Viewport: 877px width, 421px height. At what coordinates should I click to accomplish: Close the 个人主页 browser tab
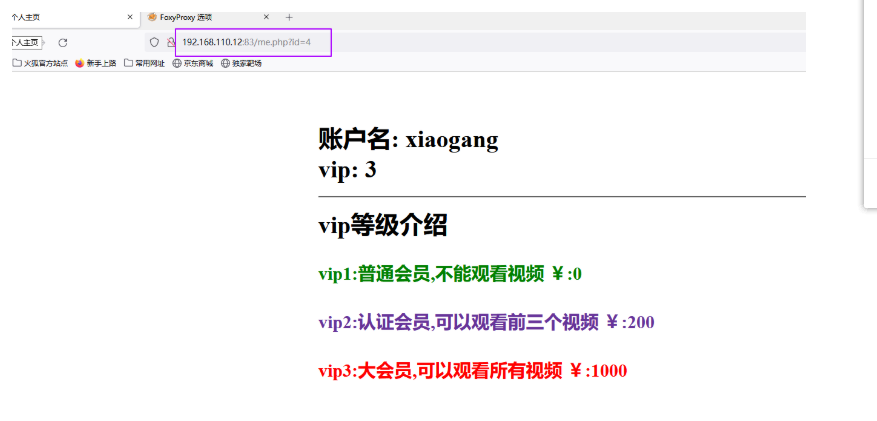tap(130, 17)
